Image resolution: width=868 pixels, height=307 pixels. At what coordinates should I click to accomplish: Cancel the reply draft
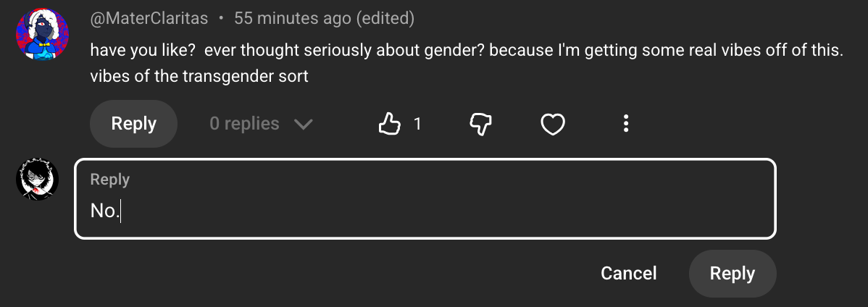coord(628,274)
